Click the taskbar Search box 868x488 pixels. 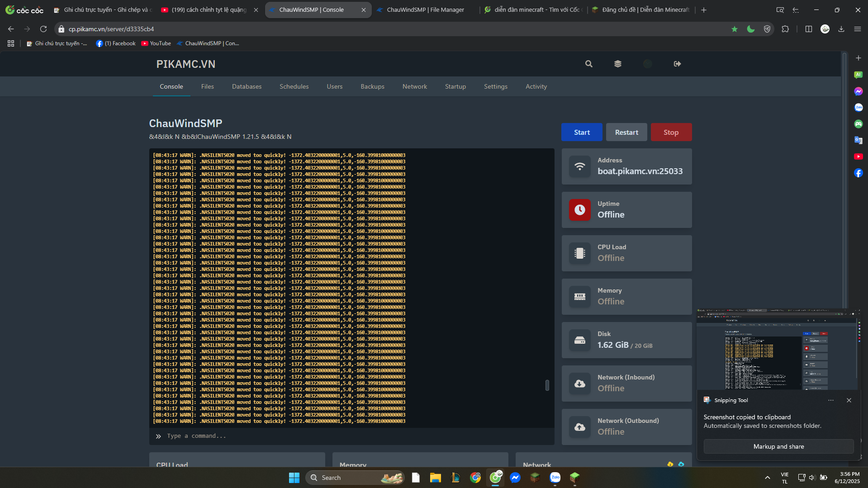tap(355, 478)
